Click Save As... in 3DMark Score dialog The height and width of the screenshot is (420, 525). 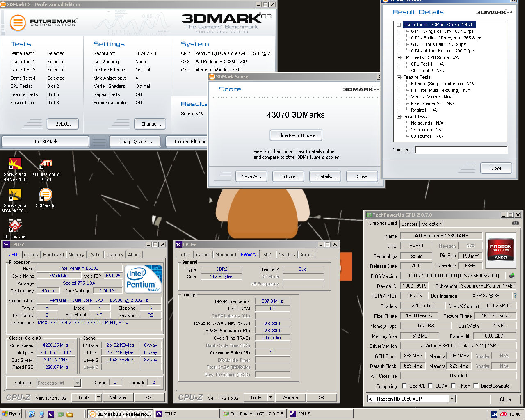pyautogui.click(x=252, y=176)
